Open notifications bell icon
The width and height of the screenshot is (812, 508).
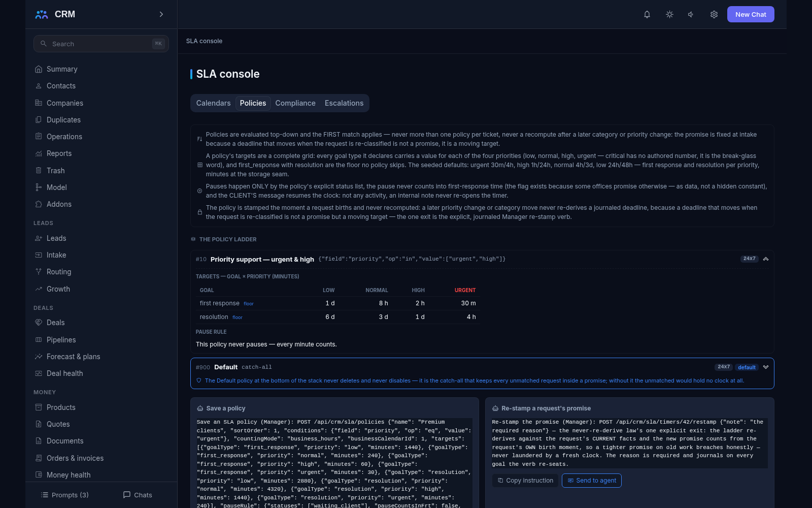point(647,14)
